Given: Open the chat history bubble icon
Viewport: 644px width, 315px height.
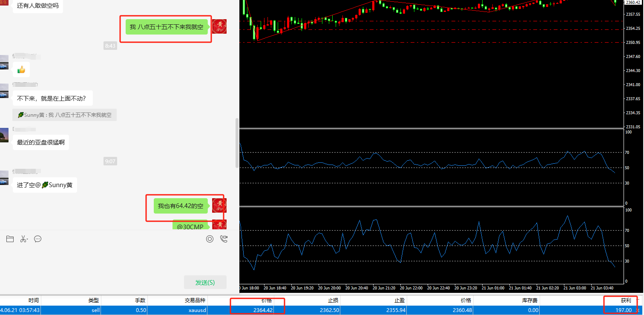Looking at the screenshot, I should point(37,239).
